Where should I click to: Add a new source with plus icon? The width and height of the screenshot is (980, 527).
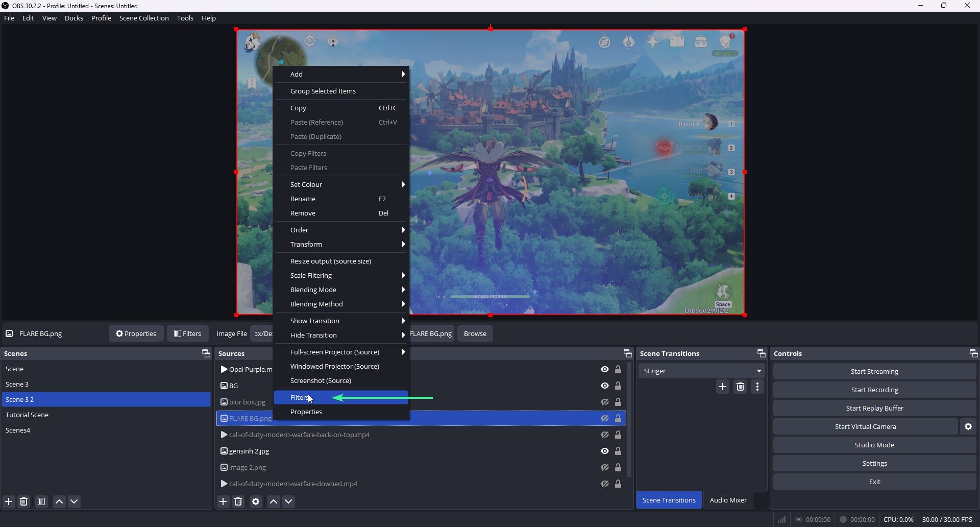[223, 501]
